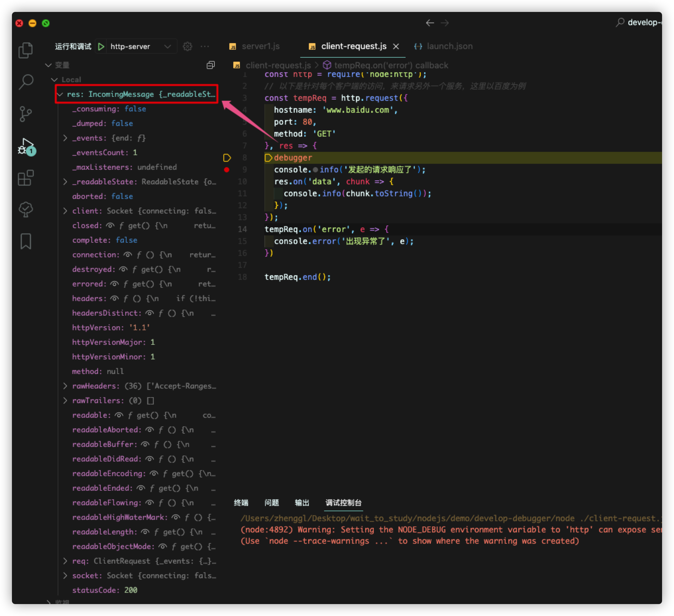
Task: Expand the rawTrailers array
Action: click(65, 400)
